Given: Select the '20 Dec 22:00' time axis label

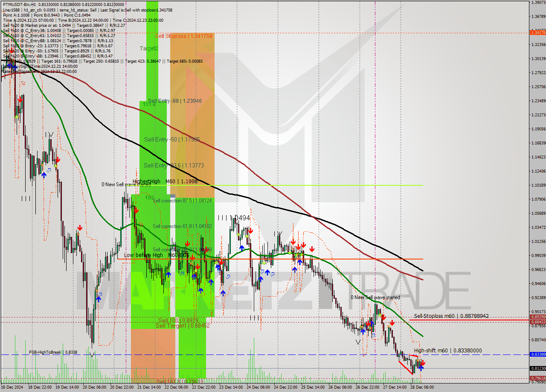Looking at the screenshot, I should (x=122, y=388).
